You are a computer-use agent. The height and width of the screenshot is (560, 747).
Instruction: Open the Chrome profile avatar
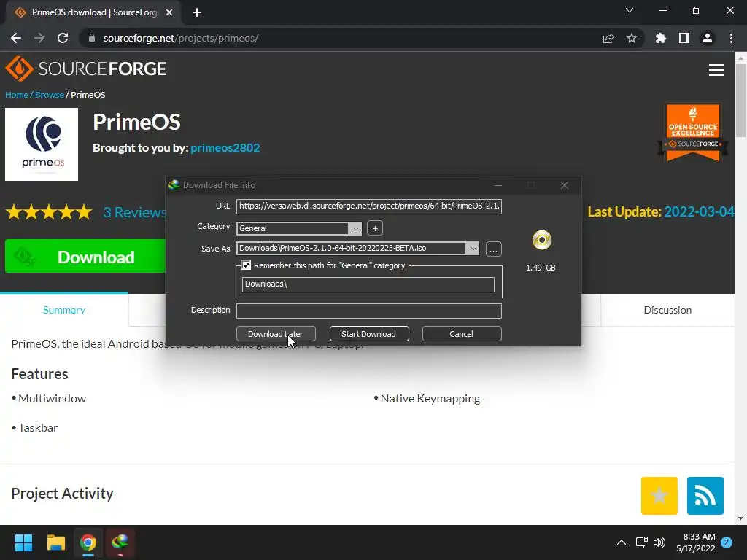pos(708,38)
